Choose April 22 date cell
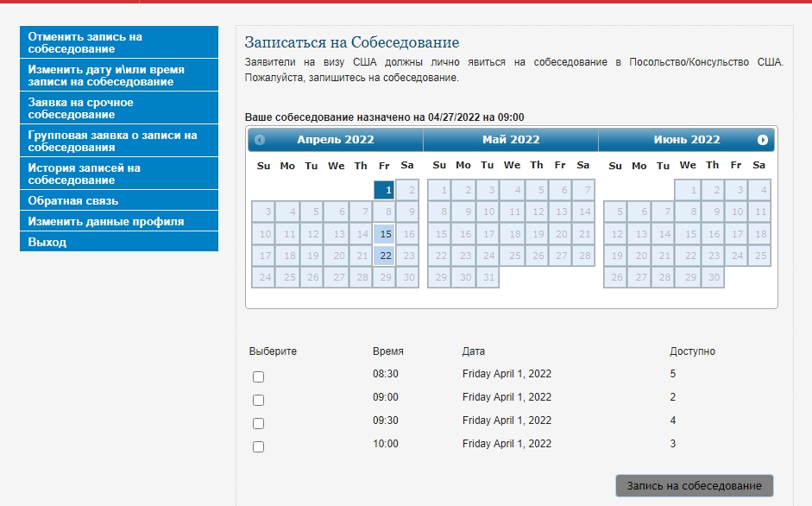Image resolution: width=812 pixels, height=506 pixels. tap(384, 256)
